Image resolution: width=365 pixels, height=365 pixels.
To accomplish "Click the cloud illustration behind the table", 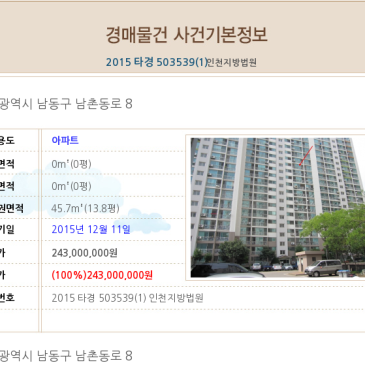I will tap(90, 200).
